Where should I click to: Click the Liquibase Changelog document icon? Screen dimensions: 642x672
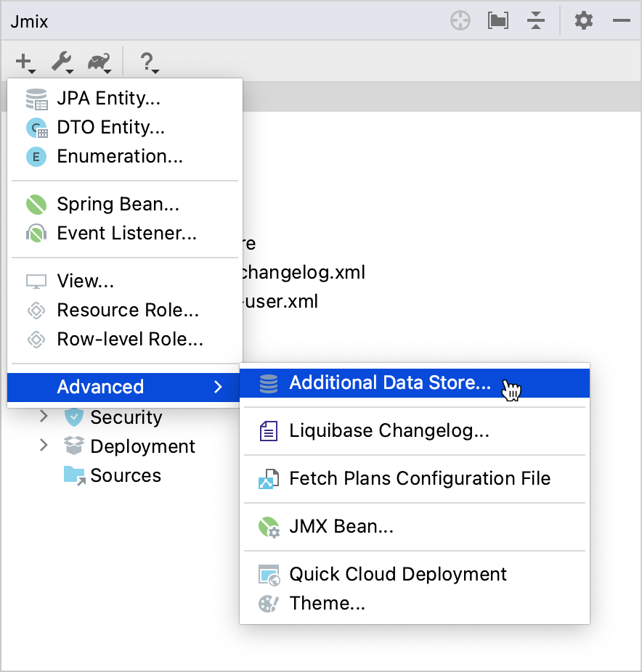pyautogui.click(x=269, y=431)
